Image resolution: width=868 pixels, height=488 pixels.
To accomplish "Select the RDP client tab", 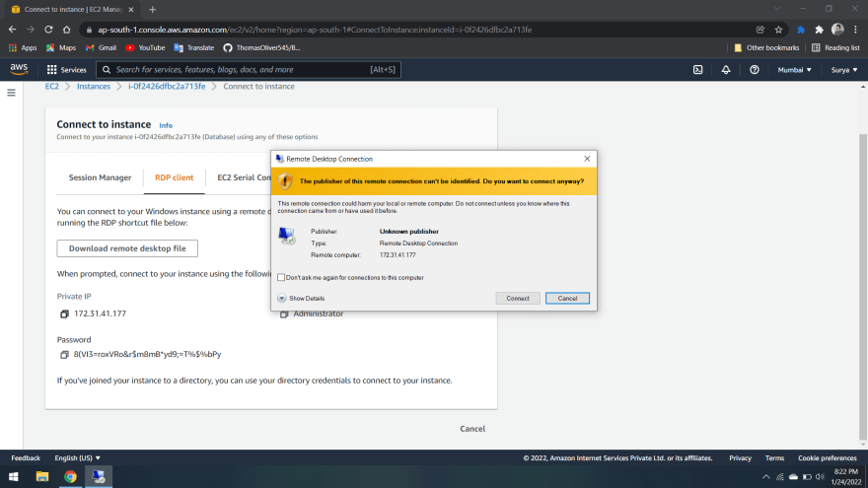I will tap(174, 177).
